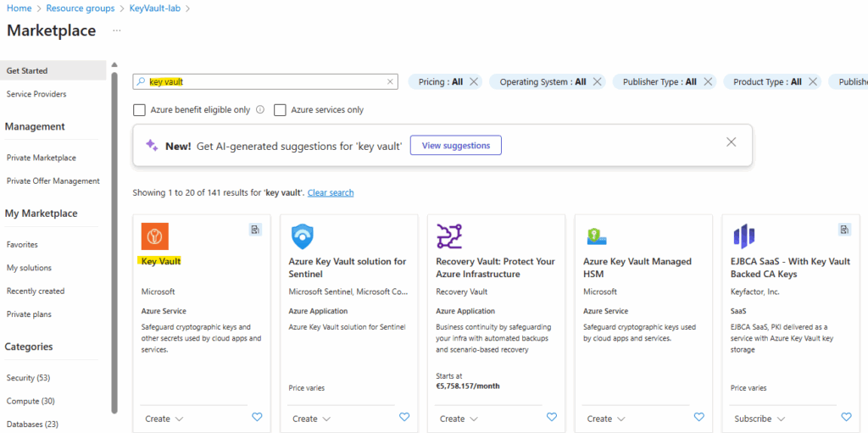
Task: Click the info icon beside Azure benefit
Action: (x=259, y=109)
